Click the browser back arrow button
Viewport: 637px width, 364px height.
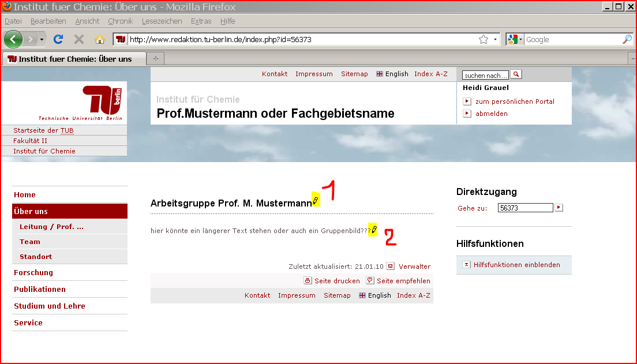14,39
